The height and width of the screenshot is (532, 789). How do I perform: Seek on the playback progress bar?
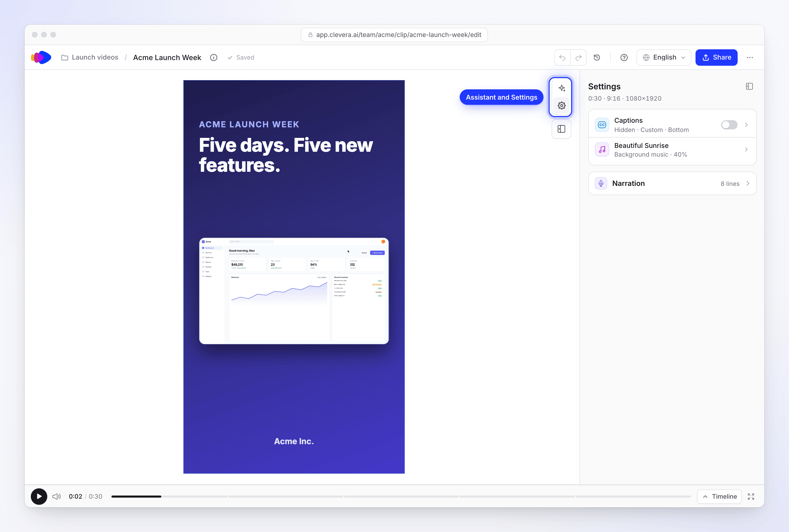point(401,496)
